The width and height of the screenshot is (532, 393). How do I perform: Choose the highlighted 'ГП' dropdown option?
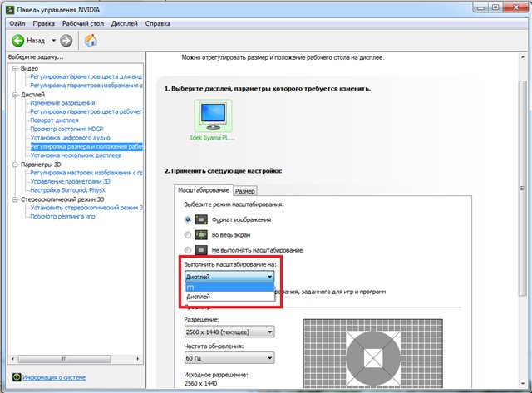(229, 287)
